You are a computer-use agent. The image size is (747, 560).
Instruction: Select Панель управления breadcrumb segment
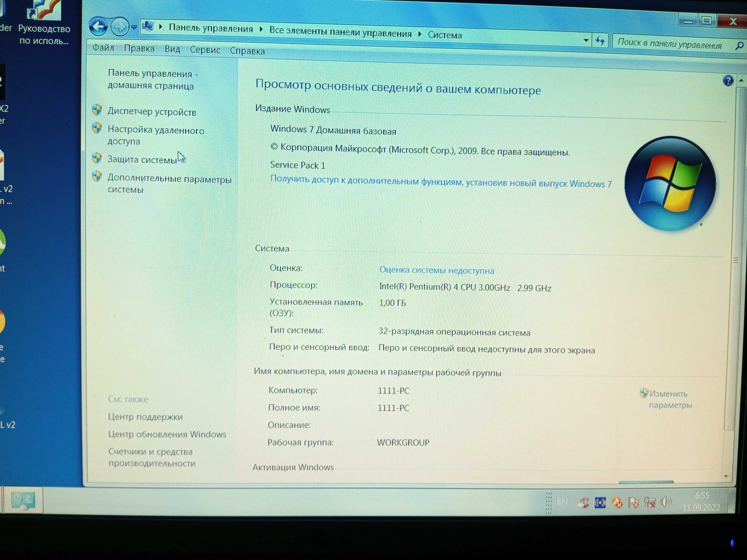[x=211, y=28]
